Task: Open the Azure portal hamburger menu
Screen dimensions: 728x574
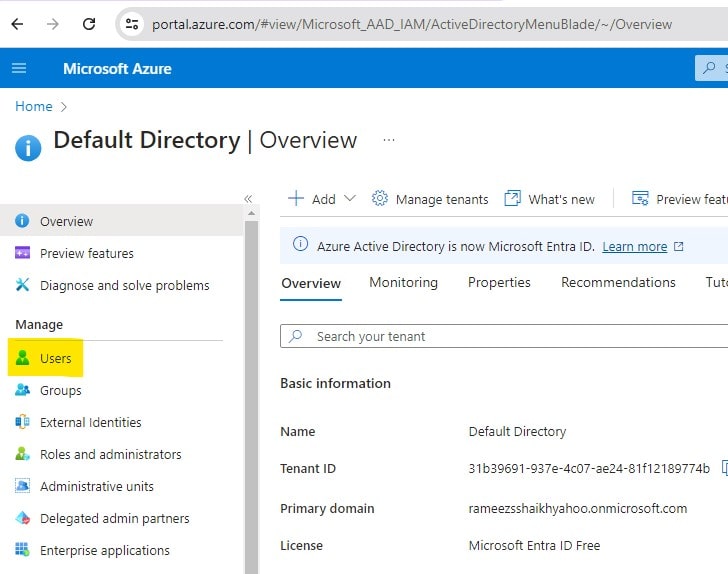Action: pos(19,69)
